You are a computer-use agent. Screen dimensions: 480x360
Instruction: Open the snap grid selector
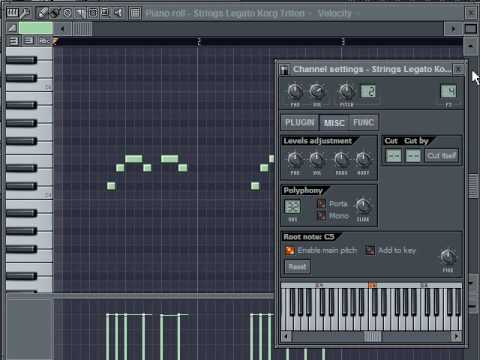point(135,13)
